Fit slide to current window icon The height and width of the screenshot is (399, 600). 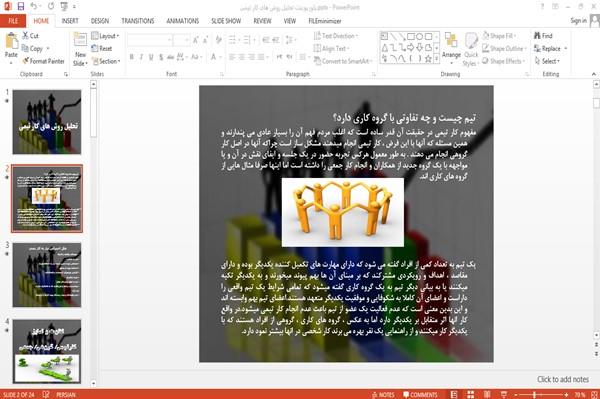pos(594,394)
